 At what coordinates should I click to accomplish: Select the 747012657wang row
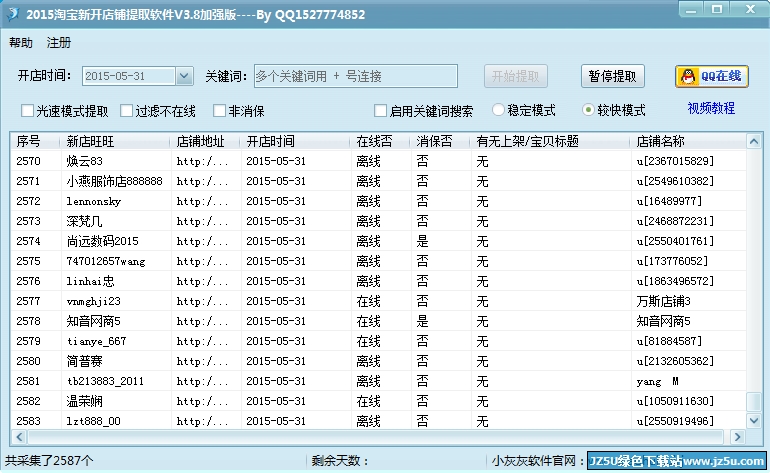[x=378, y=261]
